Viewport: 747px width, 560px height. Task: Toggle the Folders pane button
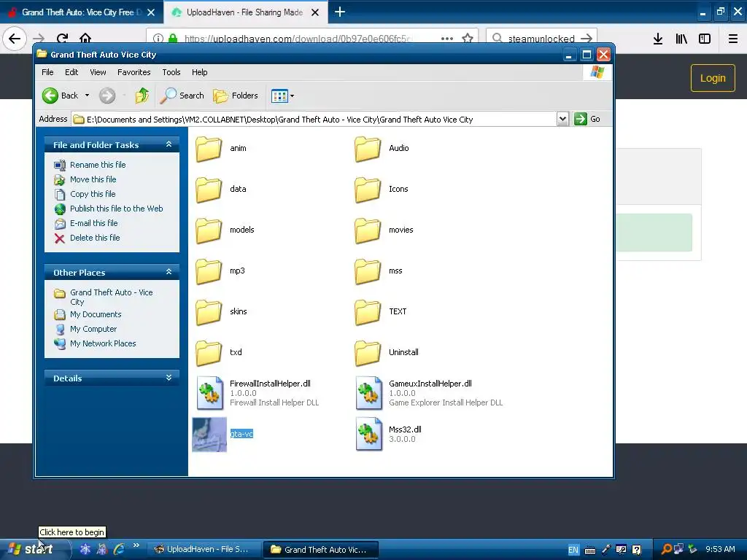pyautogui.click(x=236, y=96)
